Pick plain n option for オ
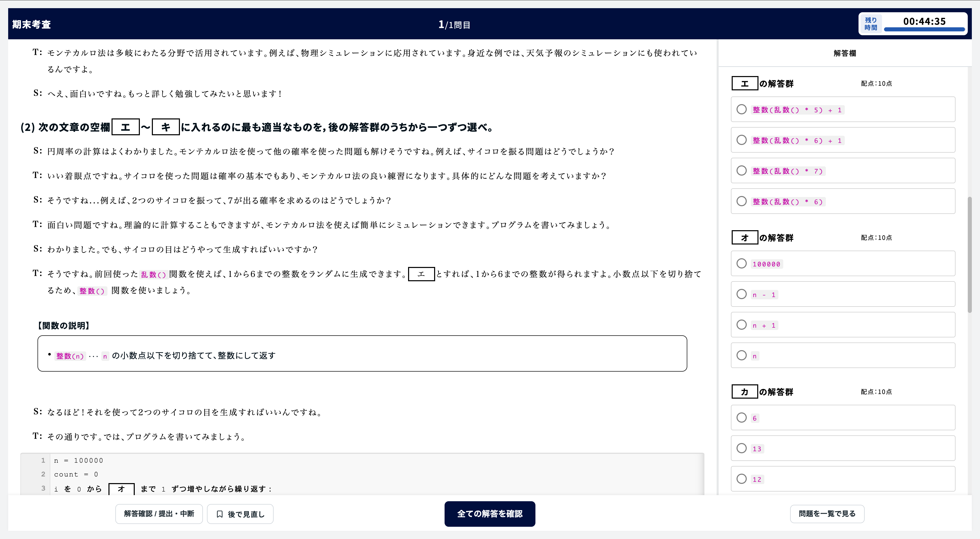Screen dimensions: 980x539 741,356
